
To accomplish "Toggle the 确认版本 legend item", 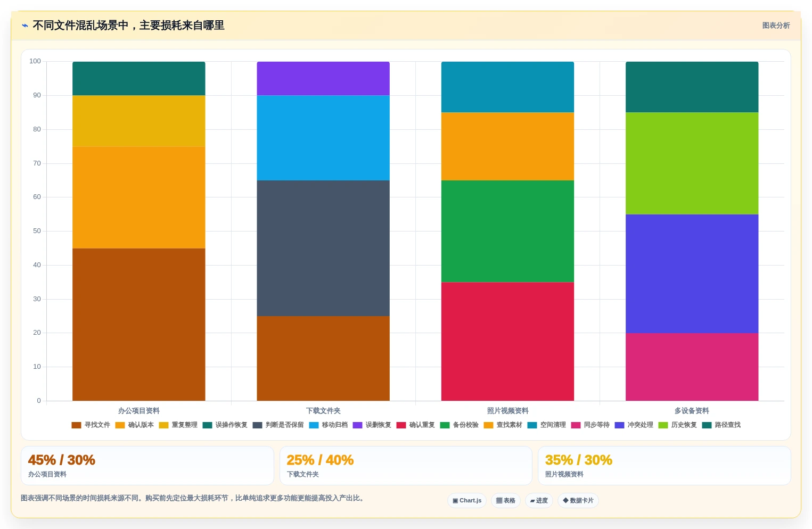I will coord(134,425).
